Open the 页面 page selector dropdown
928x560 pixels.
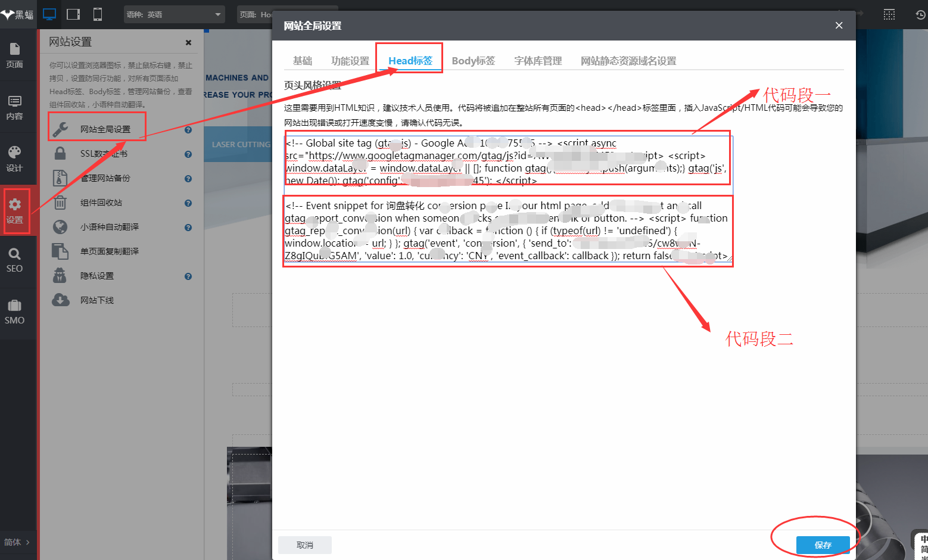pyautogui.click(x=256, y=14)
